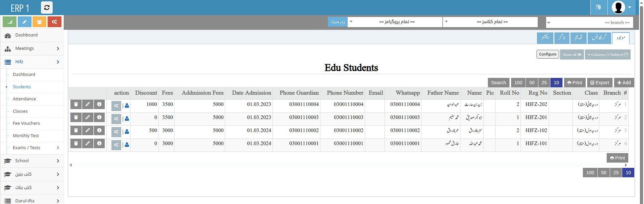Viewport: 644px width, 204px height.
Task: Edit the HIFZ-101 student with pencil icon
Action: 87,143
